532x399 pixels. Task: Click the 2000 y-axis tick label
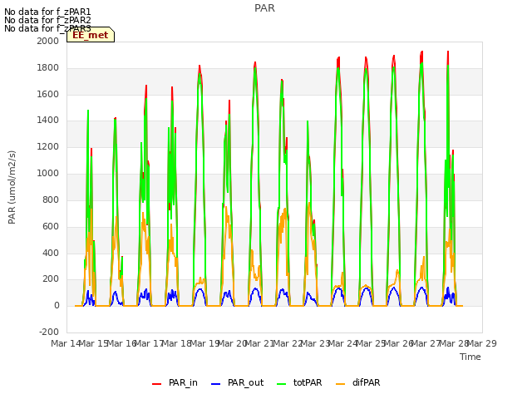48,41
